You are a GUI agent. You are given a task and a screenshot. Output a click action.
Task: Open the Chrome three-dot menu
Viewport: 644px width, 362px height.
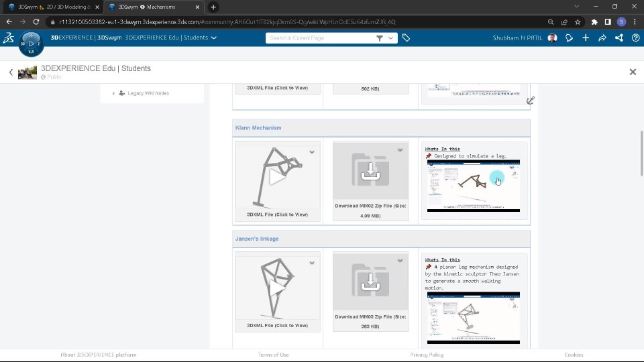tap(635, 21)
